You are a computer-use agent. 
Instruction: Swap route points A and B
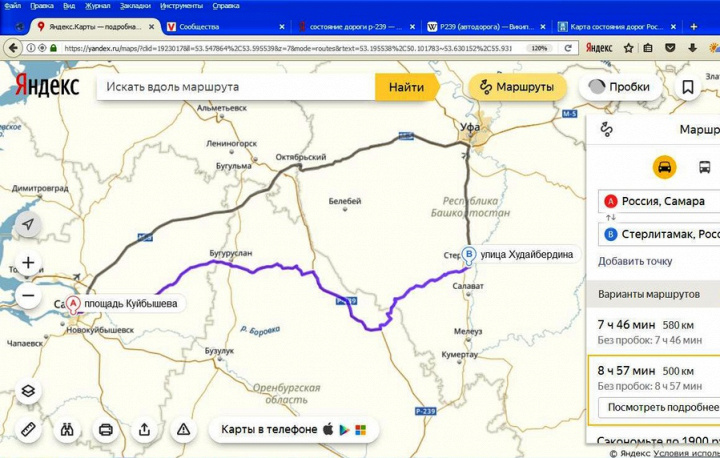coord(610,217)
